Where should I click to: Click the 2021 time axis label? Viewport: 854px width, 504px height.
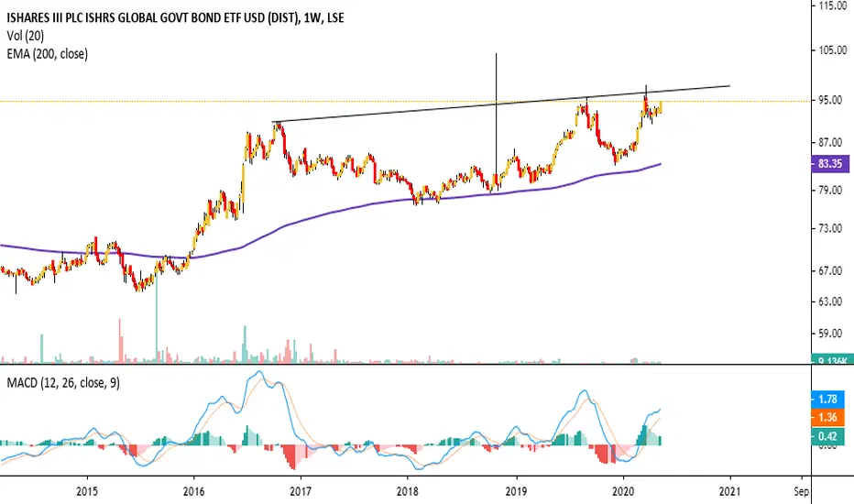(x=729, y=491)
